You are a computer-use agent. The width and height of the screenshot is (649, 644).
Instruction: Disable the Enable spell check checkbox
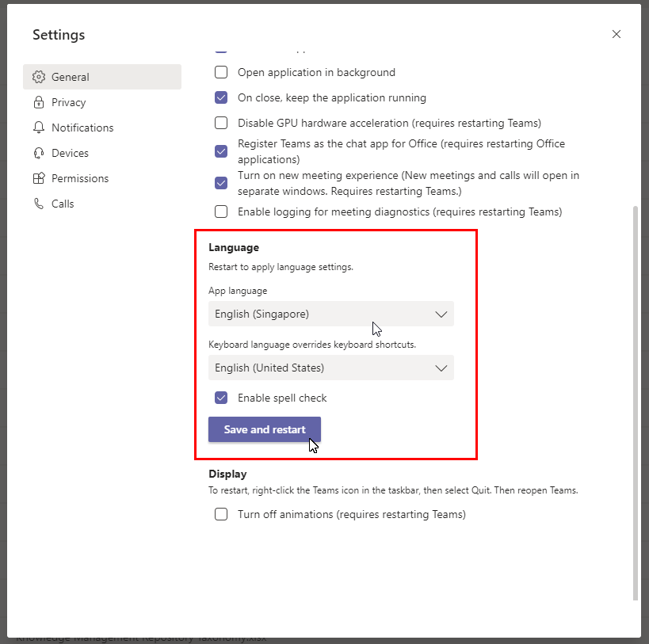click(221, 398)
